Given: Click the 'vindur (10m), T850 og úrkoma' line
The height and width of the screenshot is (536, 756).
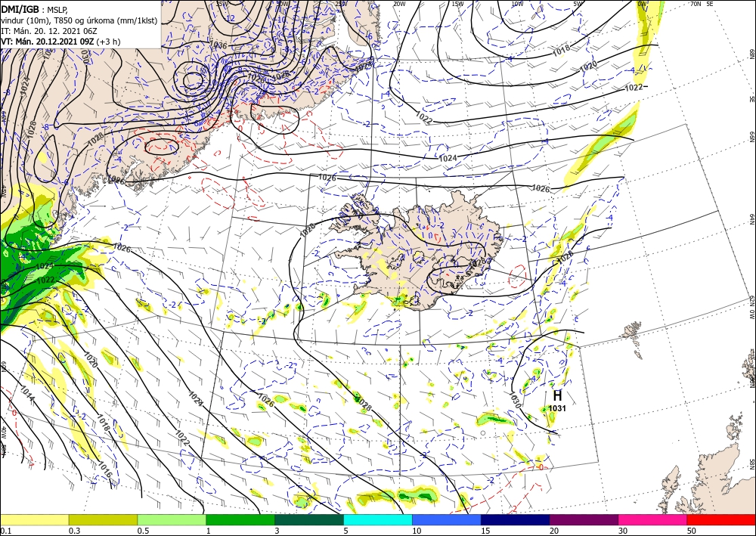Looking at the screenshot, I should point(79,20).
